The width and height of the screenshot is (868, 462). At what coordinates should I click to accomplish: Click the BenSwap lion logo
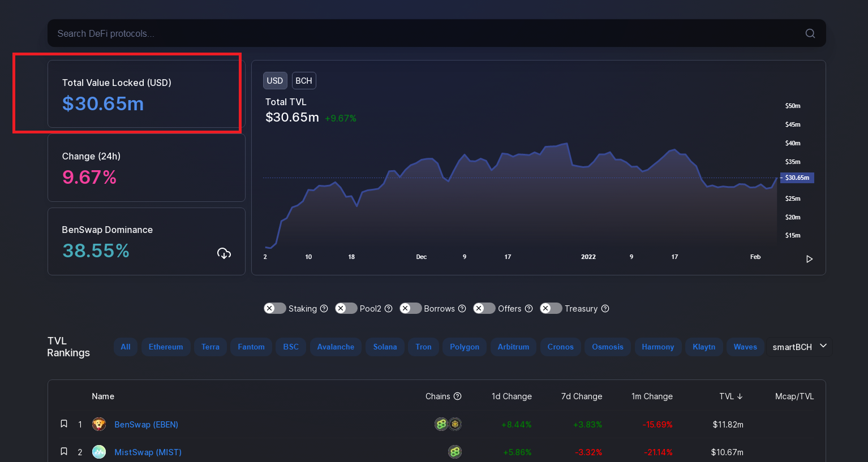(x=99, y=424)
